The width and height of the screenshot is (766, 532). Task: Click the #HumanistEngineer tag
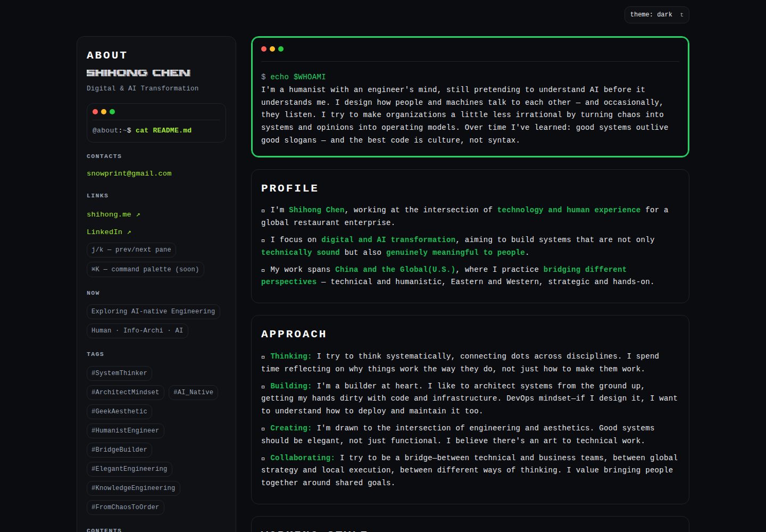126,430
